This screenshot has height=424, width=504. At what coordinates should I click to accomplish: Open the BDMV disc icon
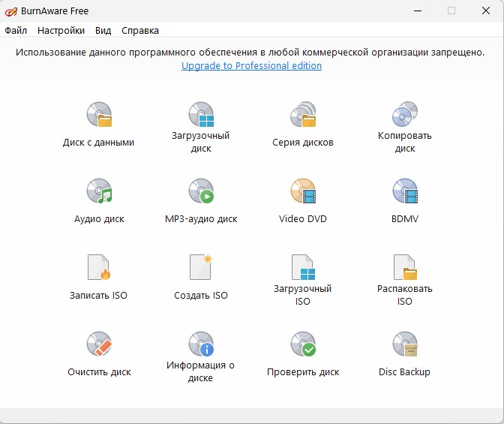click(405, 191)
